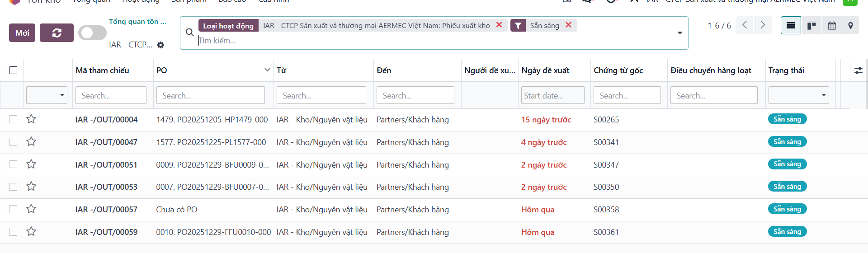Switch to calendar view

(x=831, y=25)
